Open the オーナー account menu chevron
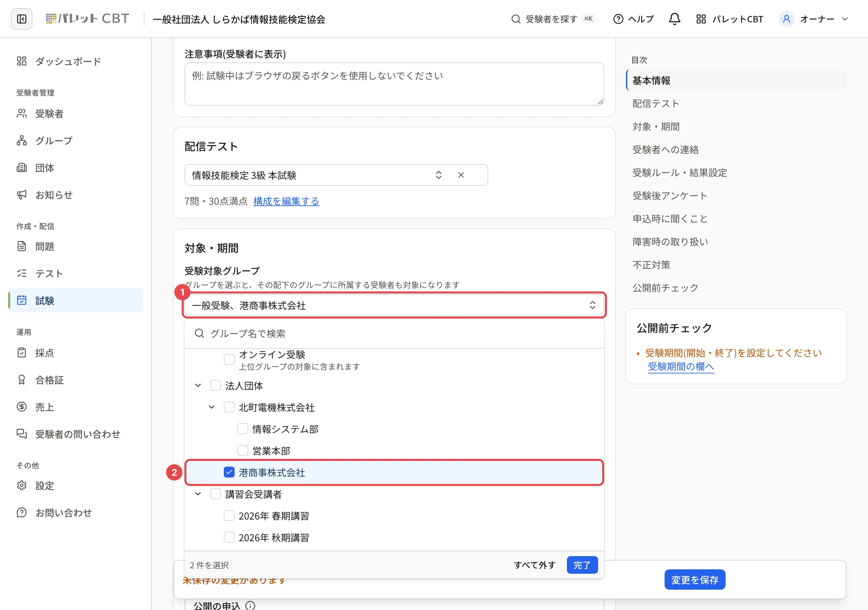This screenshot has width=868, height=610. [x=845, y=19]
